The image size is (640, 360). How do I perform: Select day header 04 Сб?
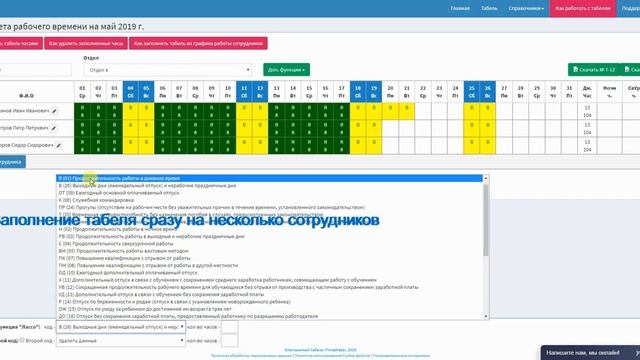click(131, 91)
